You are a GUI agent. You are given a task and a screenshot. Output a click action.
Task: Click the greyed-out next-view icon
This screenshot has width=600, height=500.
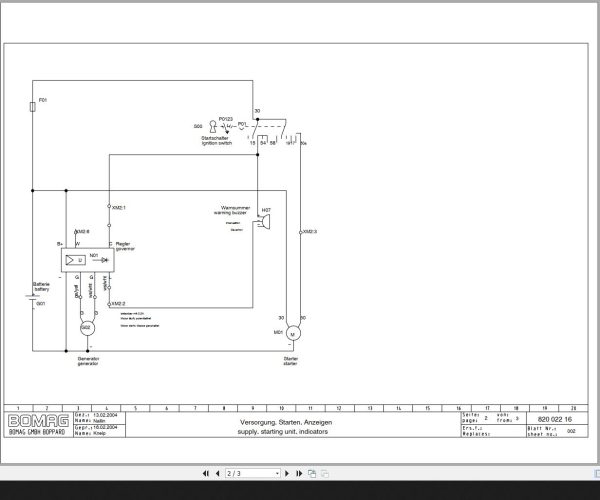(x=324, y=474)
